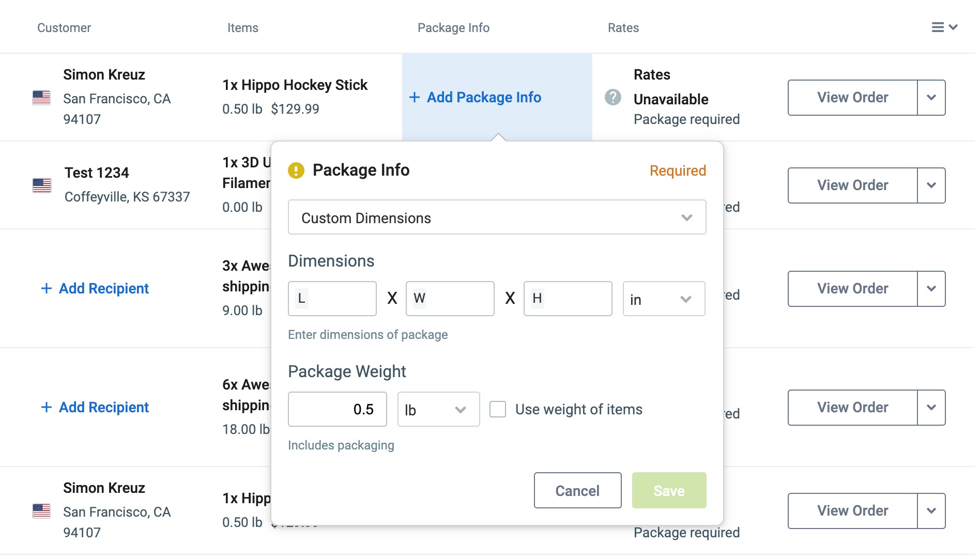Screen dimensions: 980x559
Task: Click the package weight field showing 0.5
Action: (337, 409)
